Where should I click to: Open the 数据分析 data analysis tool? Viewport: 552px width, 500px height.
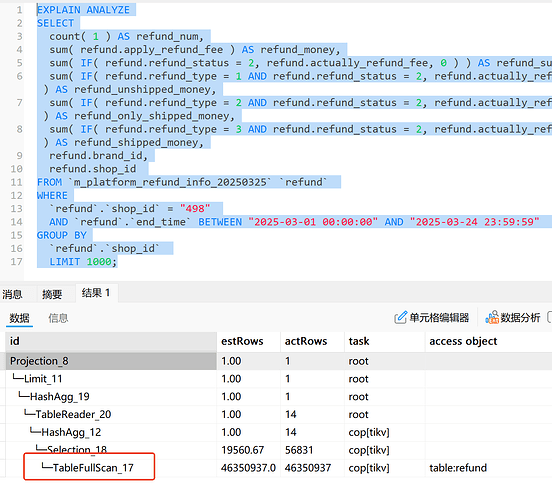click(x=513, y=317)
